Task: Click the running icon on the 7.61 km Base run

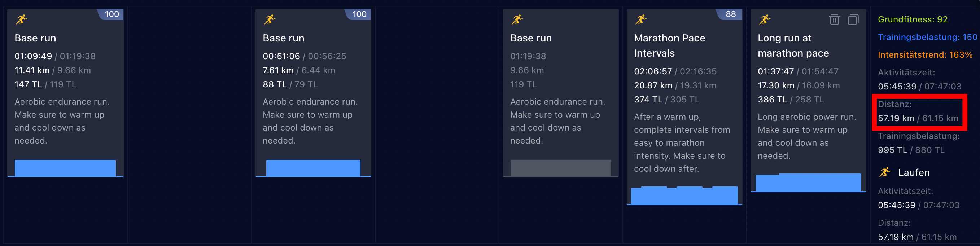Action: tap(270, 19)
